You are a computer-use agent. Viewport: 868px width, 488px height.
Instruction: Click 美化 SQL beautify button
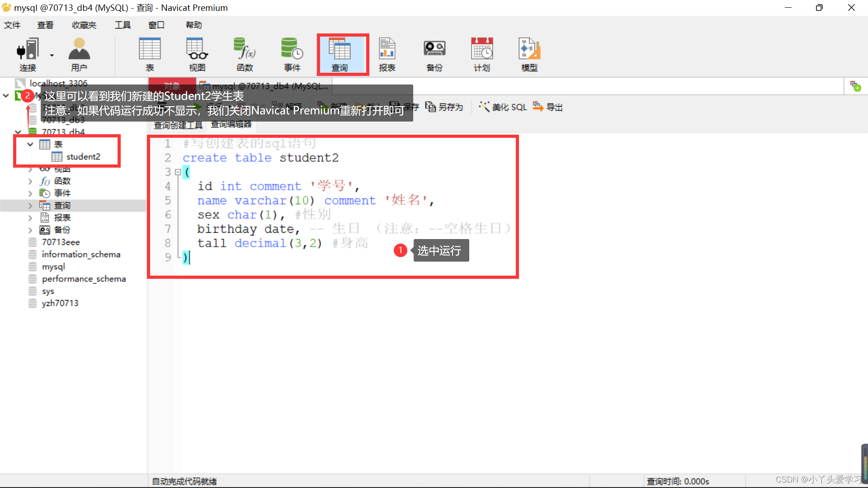tap(503, 107)
